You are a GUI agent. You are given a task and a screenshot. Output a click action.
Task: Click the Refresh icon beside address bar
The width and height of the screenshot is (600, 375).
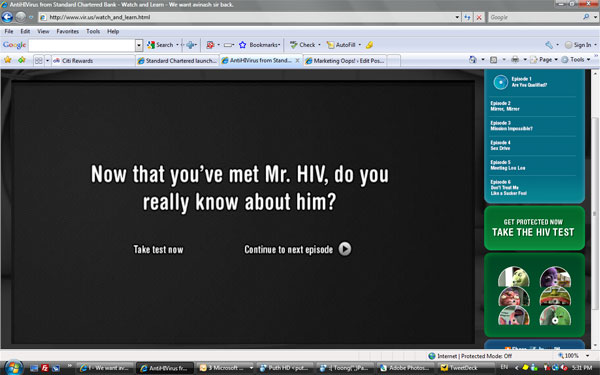click(x=467, y=17)
